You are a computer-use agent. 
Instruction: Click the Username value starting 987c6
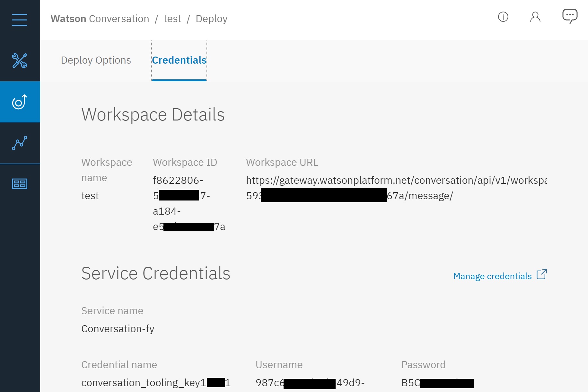[310, 383]
